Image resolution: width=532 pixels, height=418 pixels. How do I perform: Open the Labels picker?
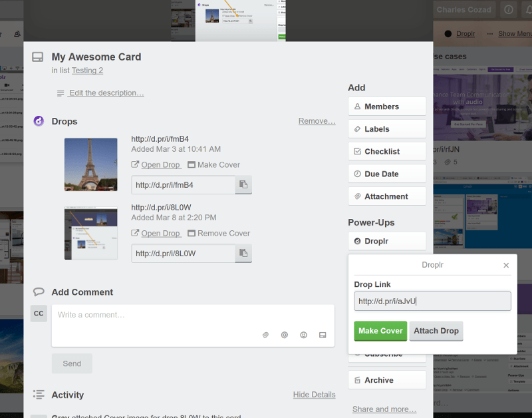pos(386,129)
